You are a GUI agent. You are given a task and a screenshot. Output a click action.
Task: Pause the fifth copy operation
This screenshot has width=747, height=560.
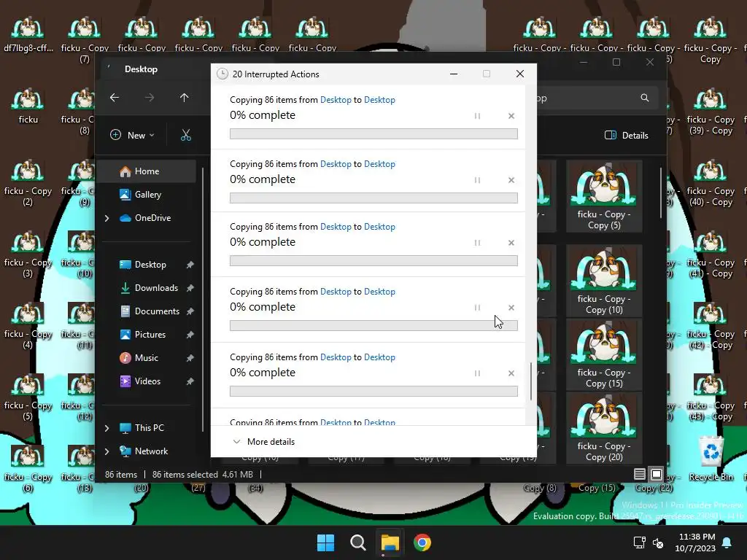tap(477, 373)
